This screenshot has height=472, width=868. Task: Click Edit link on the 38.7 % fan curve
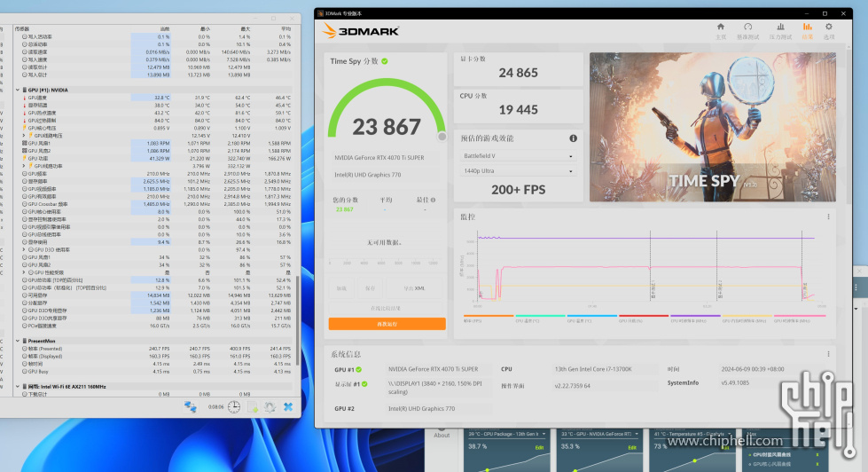pyautogui.click(x=539, y=448)
